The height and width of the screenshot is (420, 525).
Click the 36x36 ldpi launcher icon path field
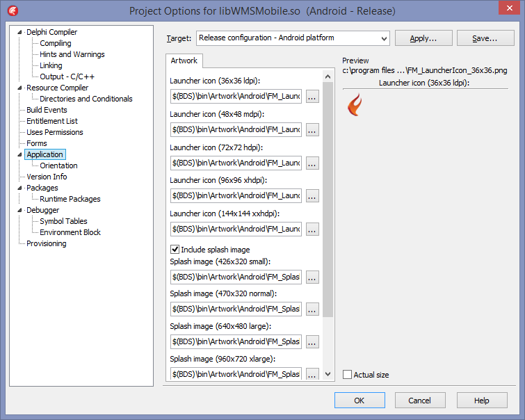[236, 97]
